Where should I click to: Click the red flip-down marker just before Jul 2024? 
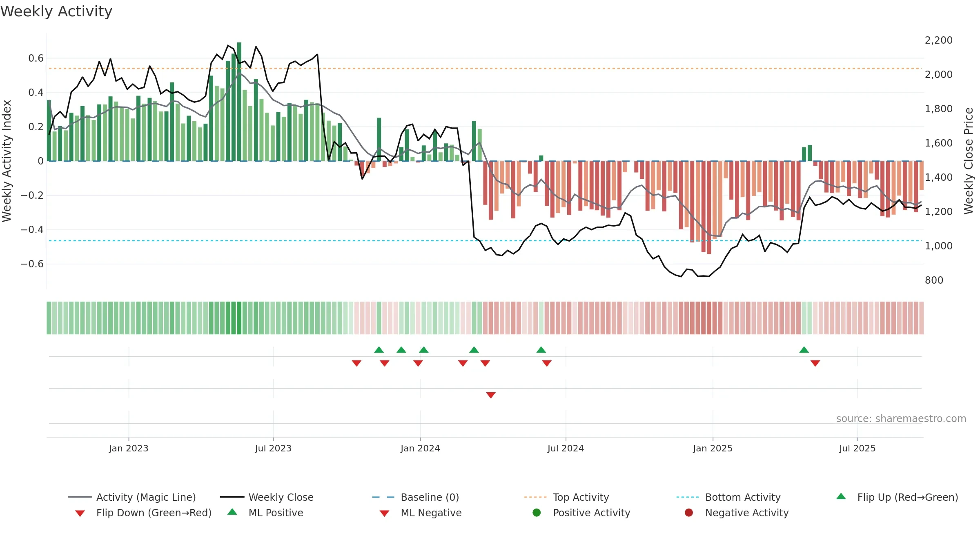547,363
